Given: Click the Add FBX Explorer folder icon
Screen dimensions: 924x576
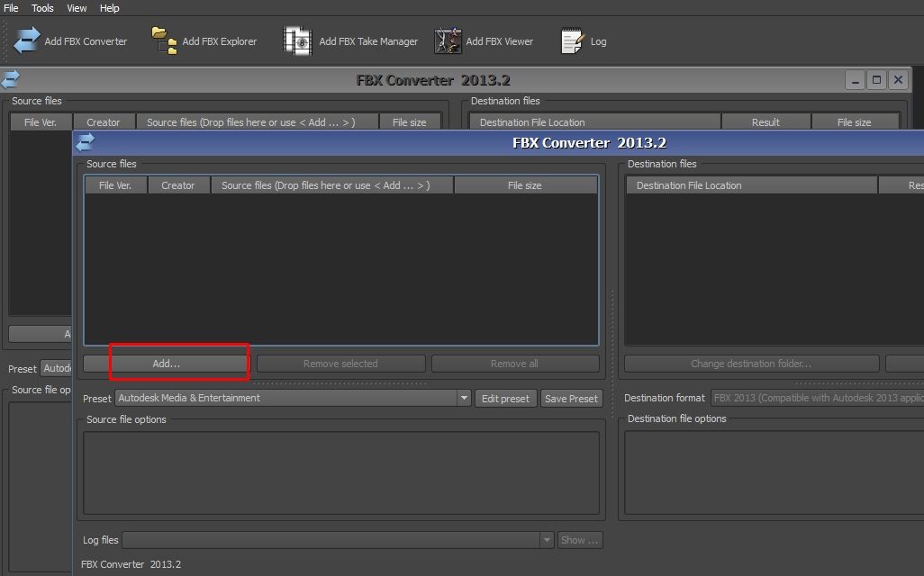Looking at the screenshot, I should 164,40.
